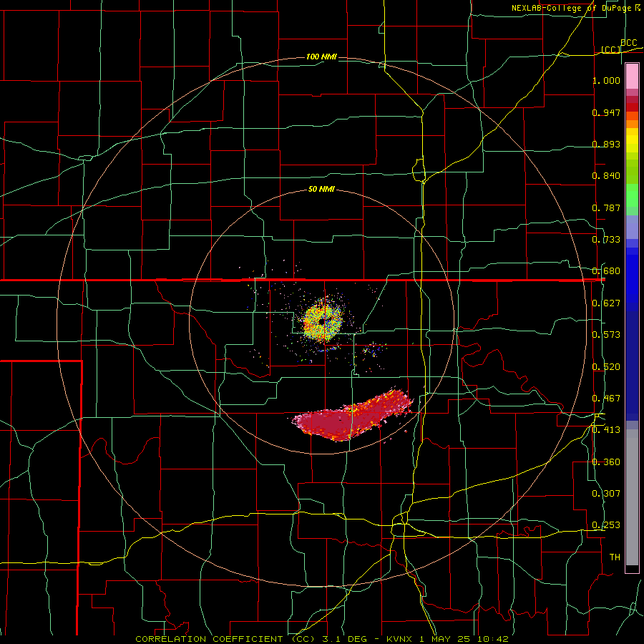Click the large red storm echo
The height and width of the screenshot is (644, 644).
[352, 416]
